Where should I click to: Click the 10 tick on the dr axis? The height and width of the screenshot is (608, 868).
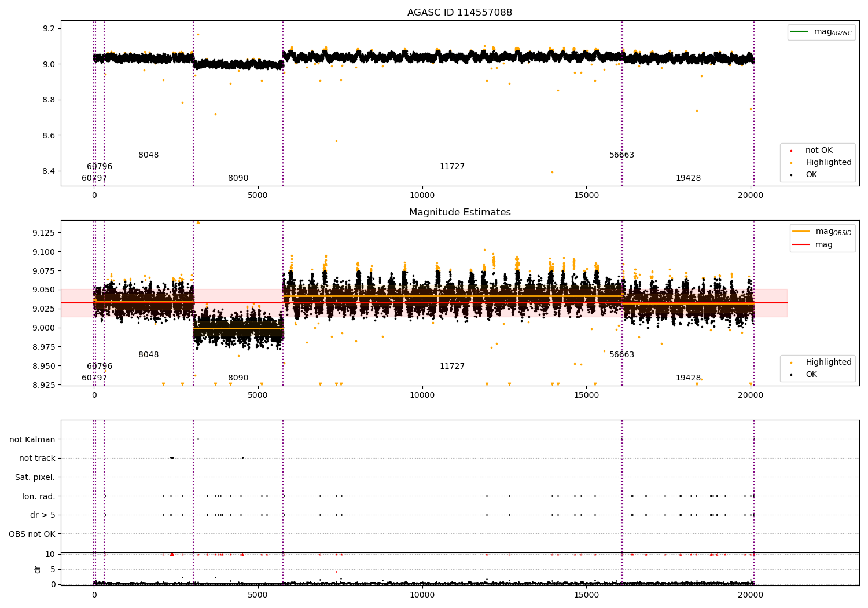click(x=50, y=554)
